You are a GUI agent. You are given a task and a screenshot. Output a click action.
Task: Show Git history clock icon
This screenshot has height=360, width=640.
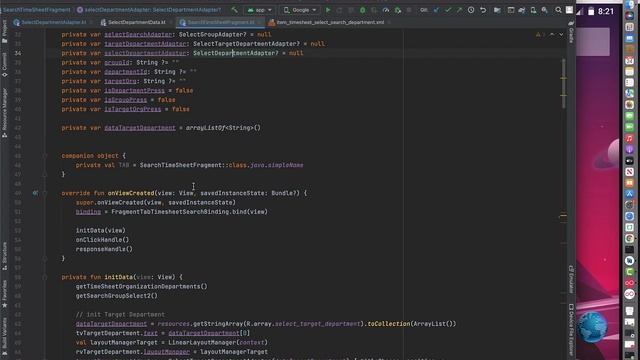471,10
